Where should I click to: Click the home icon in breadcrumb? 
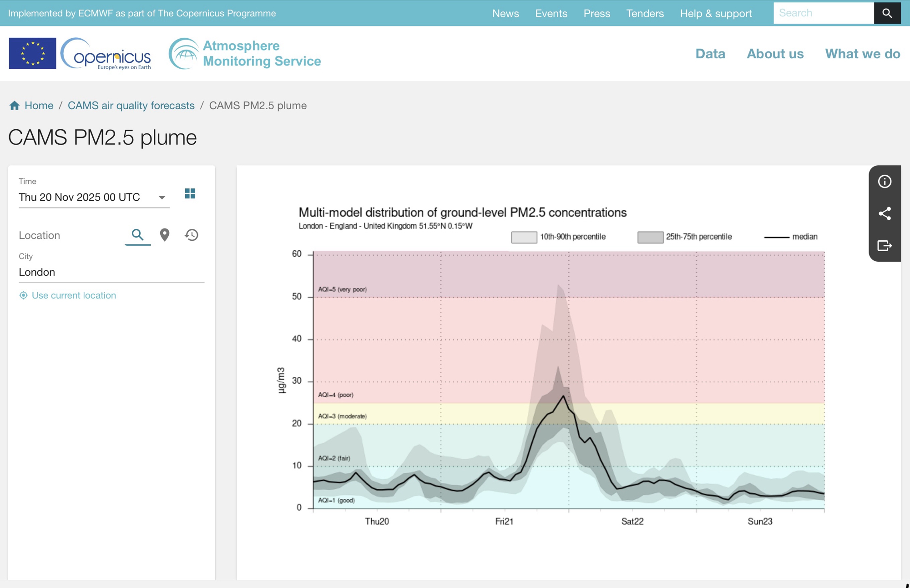[15, 106]
